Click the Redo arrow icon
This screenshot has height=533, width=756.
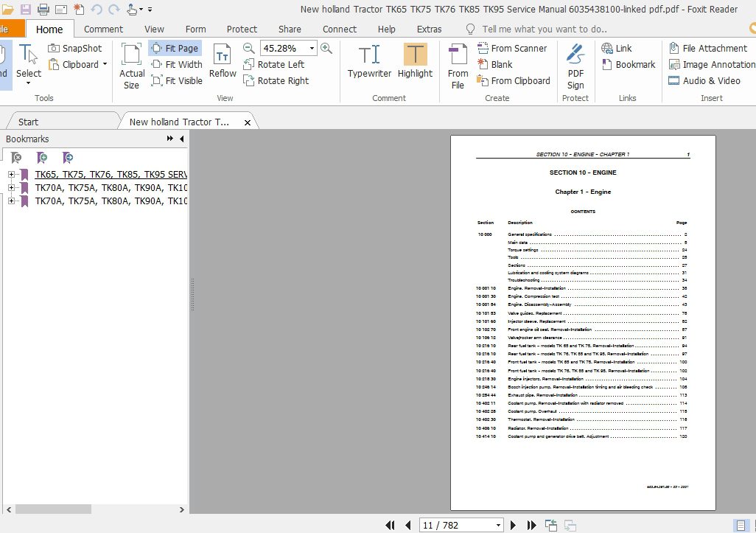(114, 9)
